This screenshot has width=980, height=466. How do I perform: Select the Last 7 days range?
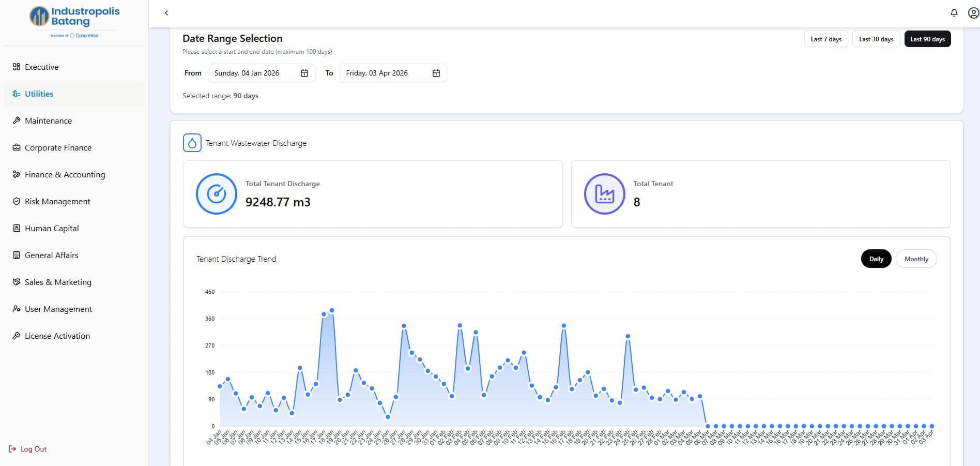(x=826, y=39)
